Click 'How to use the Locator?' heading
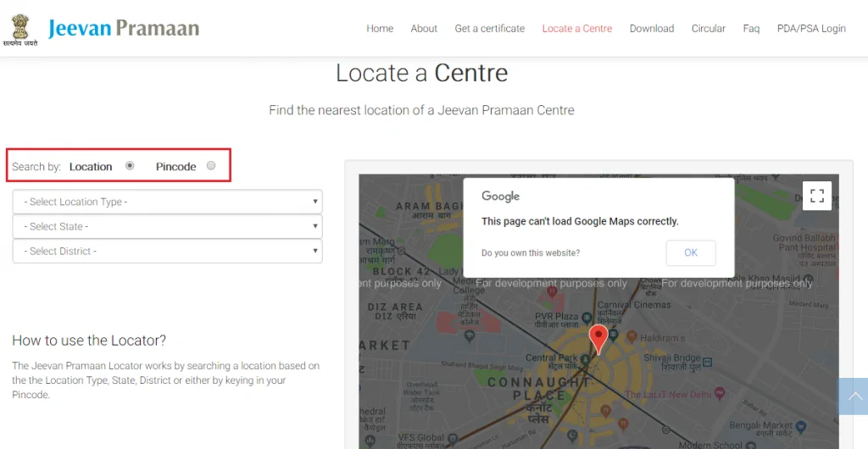Image resolution: width=868 pixels, height=449 pixels. (x=89, y=340)
